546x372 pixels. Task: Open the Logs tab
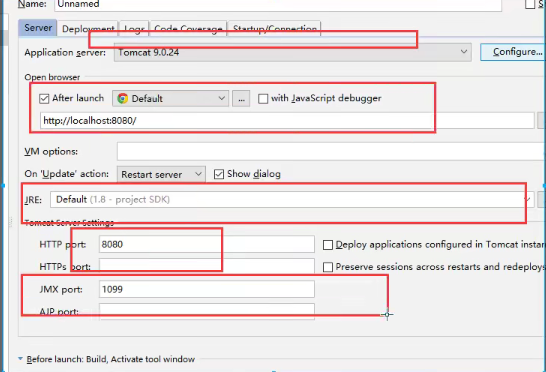click(x=134, y=29)
